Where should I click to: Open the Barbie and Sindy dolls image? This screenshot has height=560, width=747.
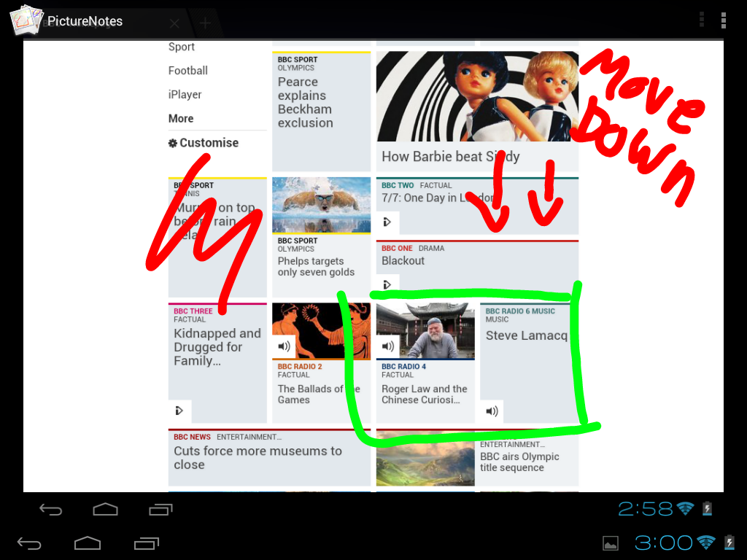(x=477, y=97)
